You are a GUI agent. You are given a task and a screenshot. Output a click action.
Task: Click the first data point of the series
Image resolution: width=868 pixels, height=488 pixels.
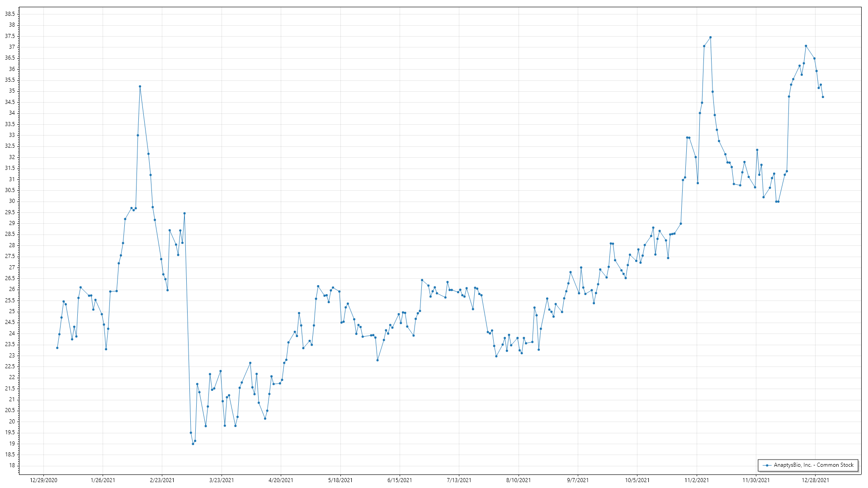click(57, 348)
